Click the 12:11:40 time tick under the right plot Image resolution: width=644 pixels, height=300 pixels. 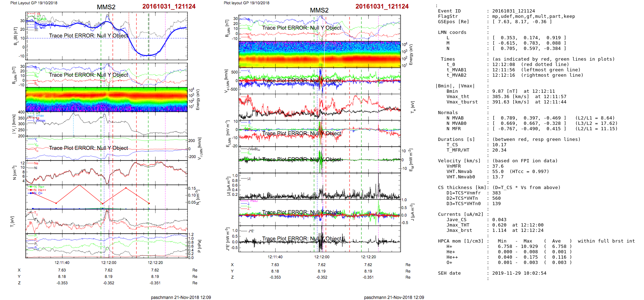(275, 257)
